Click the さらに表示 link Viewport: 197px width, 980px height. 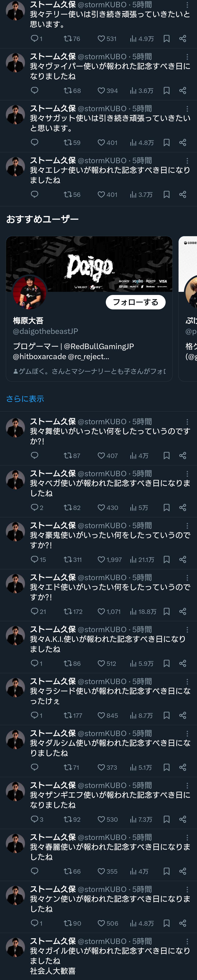coord(25,399)
